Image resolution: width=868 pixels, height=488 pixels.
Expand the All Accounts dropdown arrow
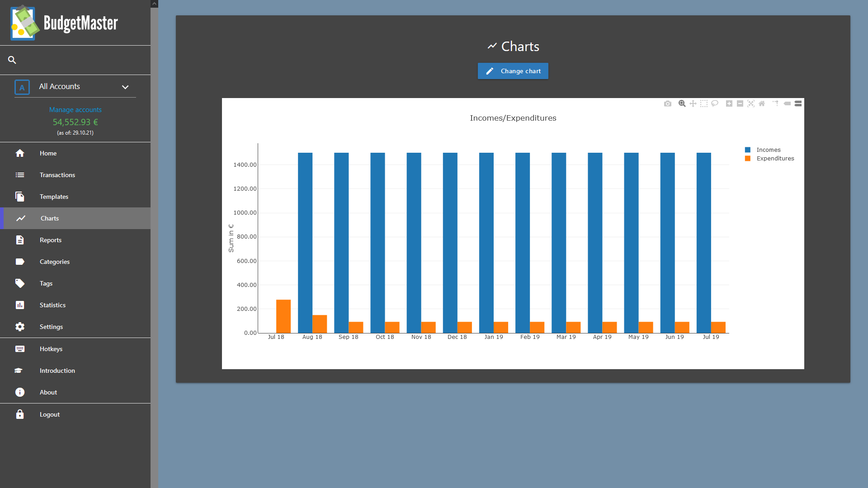coord(125,87)
